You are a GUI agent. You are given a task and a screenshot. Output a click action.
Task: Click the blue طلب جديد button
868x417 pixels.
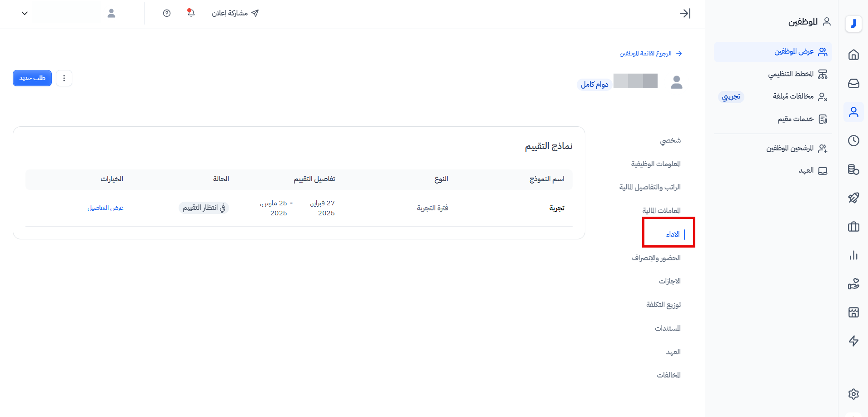pyautogui.click(x=32, y=78)
